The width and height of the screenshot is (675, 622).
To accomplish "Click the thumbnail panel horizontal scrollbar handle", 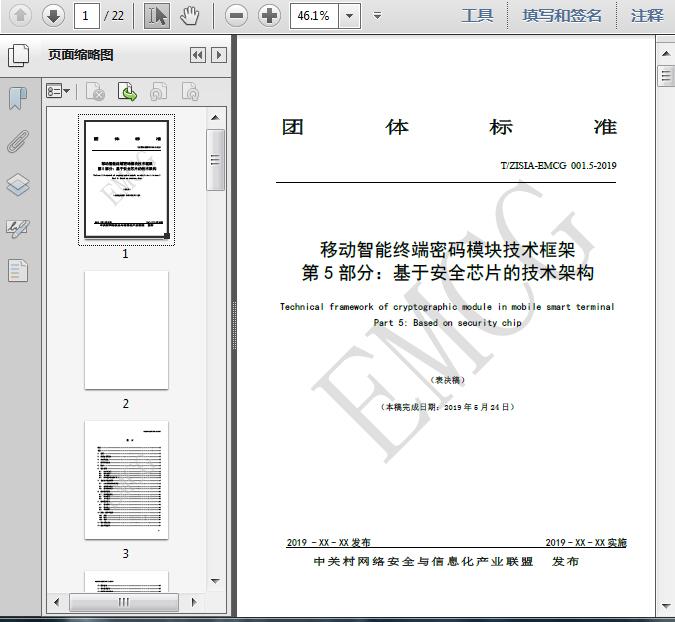I will coord(124,602).
